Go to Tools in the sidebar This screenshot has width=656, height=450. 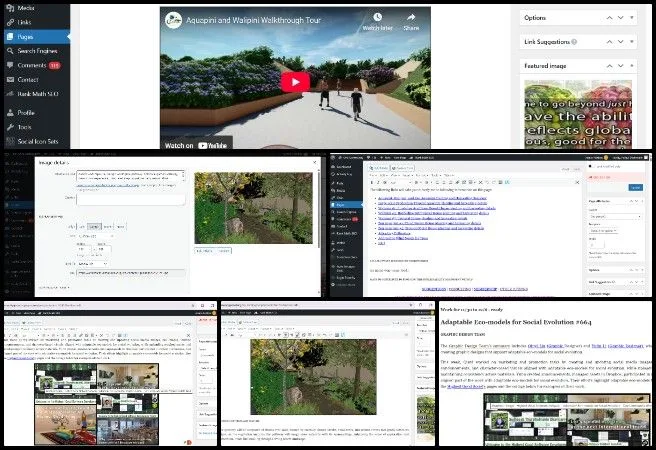click(x=26, y=127)
